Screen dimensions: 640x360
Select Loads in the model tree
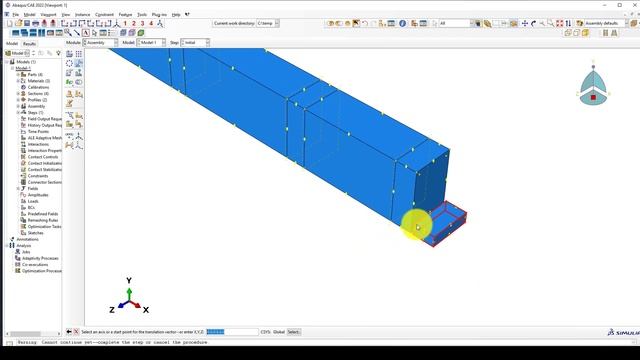33,201
